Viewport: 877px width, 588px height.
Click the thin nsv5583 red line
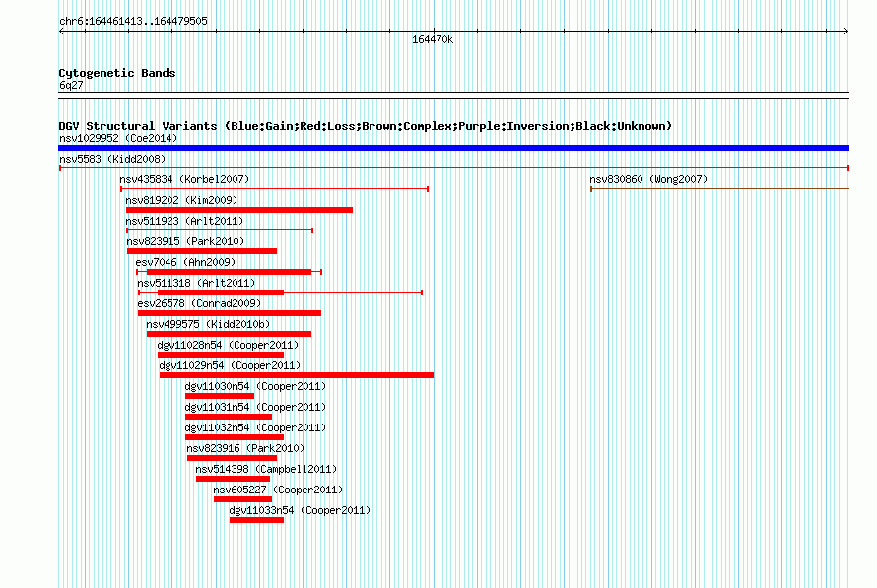click(x=454, y=168)
